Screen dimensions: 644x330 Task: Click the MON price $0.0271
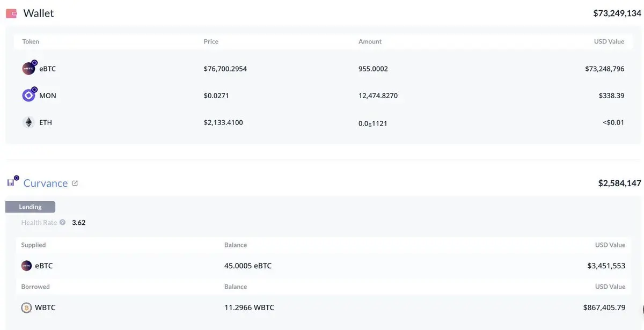point(216,96)
